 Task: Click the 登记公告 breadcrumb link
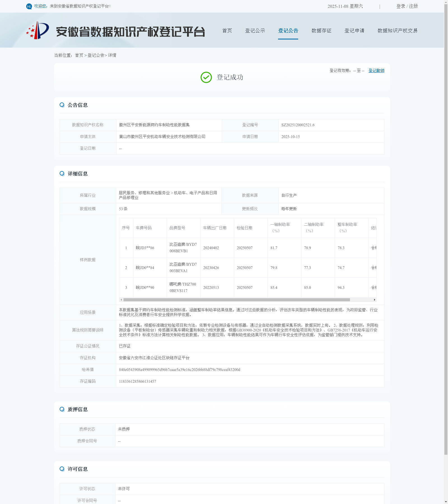[96, 55]
